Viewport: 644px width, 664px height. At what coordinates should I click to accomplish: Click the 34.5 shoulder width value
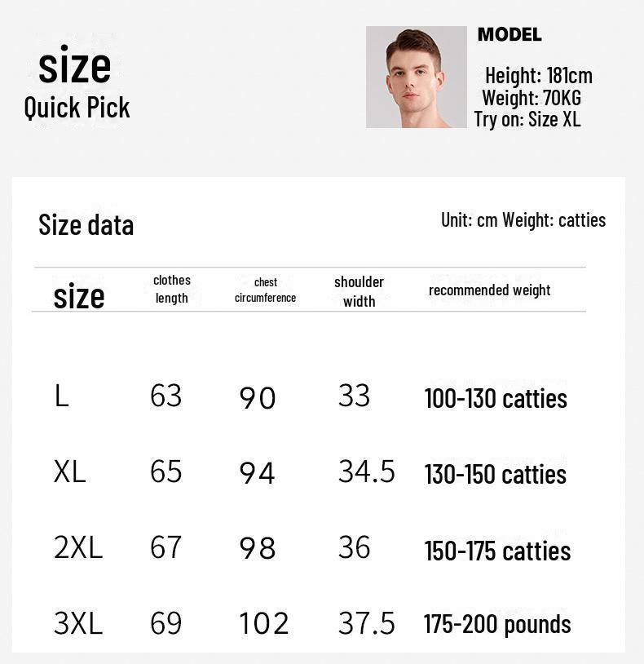pyautogui.click(x=366, y=472)
